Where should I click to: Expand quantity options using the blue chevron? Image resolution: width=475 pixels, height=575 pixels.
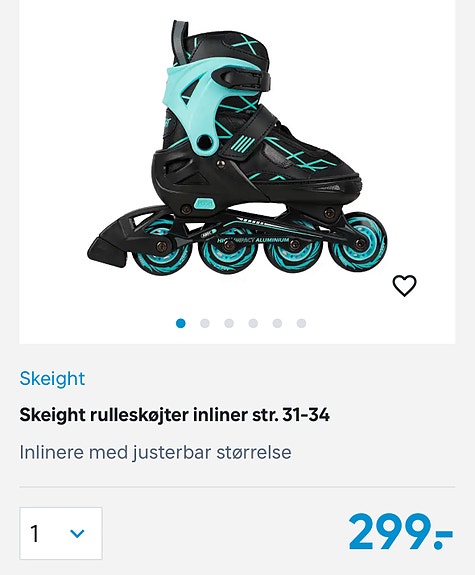(x=77, y=534)
